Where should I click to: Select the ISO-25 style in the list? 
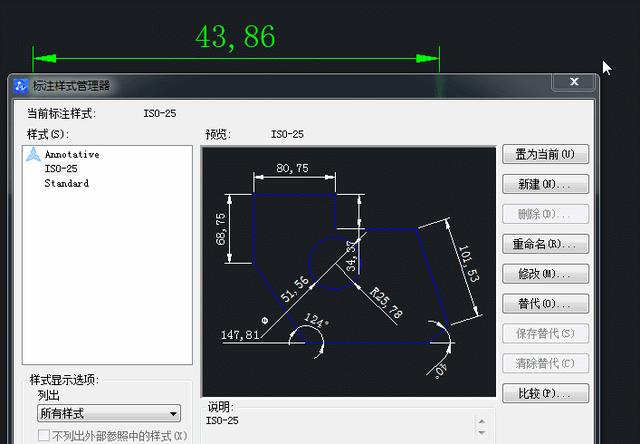click(x=61, y=169)
